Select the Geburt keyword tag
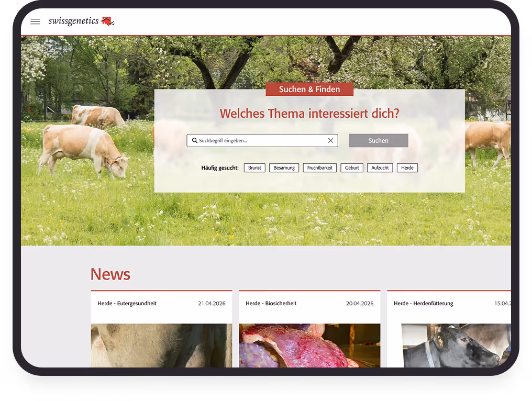This screenshot has width=532, height=401. point(352,168)
